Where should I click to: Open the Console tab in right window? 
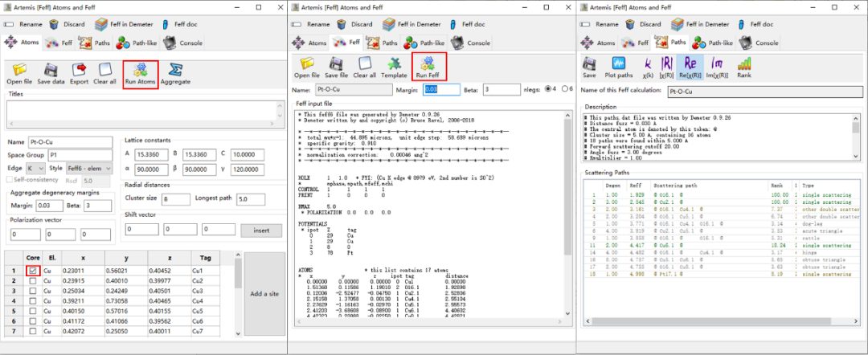click(x=759, y=43)
